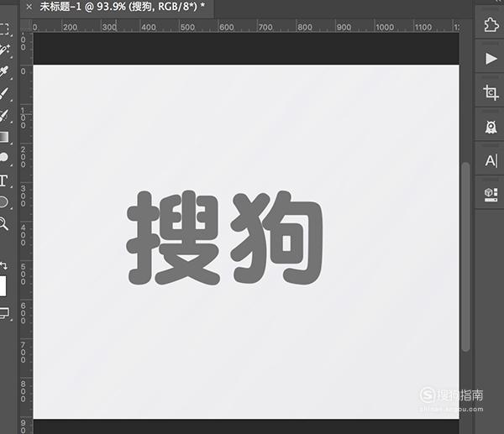Select the Gradient tool
Image resolution: width=504 pixels, height=434 pixels.
coord(4,137)
